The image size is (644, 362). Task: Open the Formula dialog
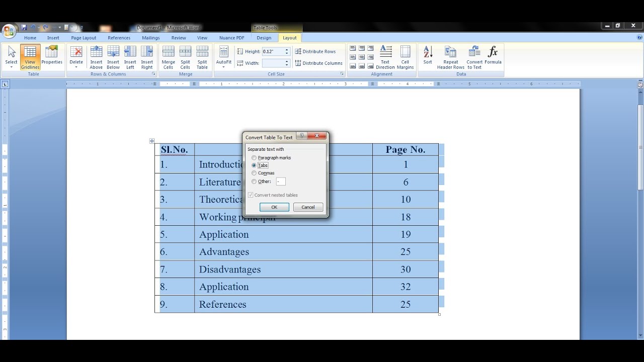click(x=493, y=55)
